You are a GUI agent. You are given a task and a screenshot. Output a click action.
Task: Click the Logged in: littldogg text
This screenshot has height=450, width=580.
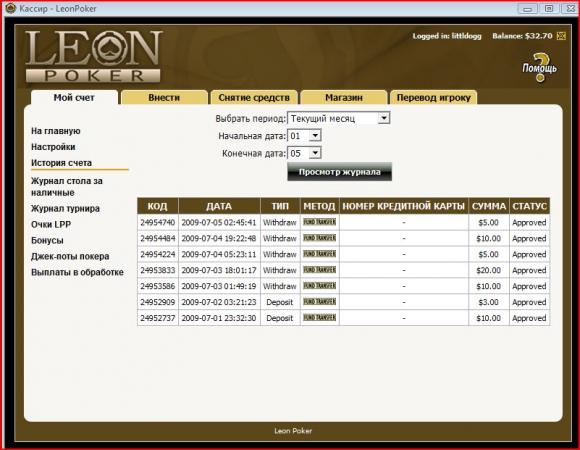click(447, 36)
